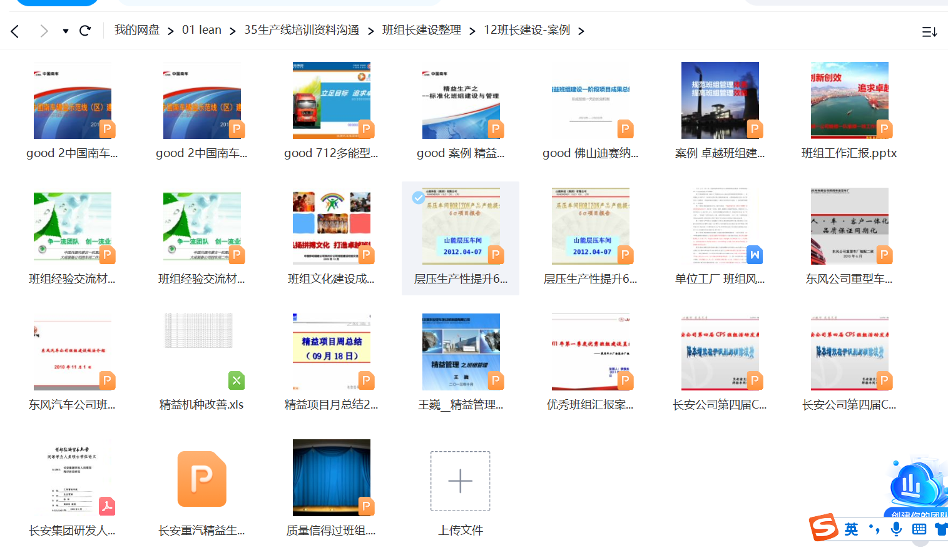
Task: Open the 单位工厂 班组风 Word document
Action: tap(720, 226)
